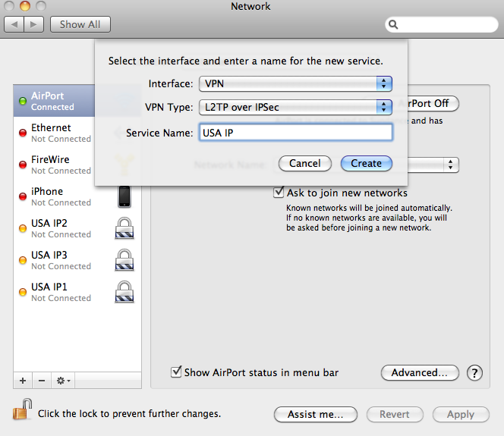Click the Revert button

click(395, 414)
